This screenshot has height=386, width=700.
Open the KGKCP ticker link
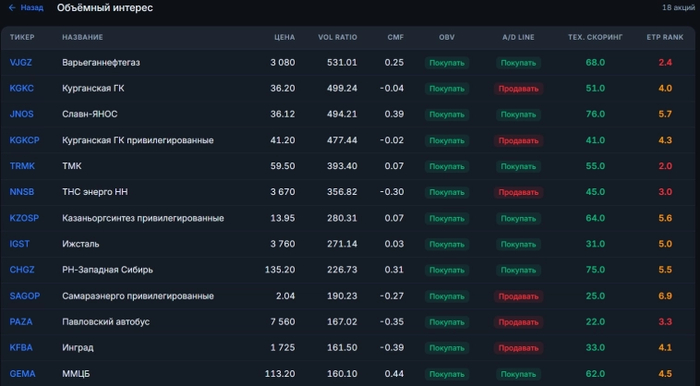25,140
